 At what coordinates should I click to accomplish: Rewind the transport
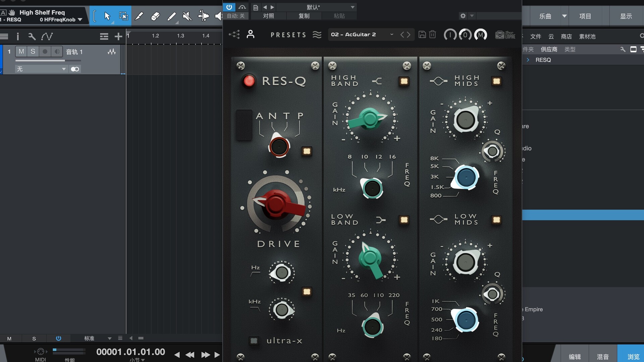[x=190, y=355]
